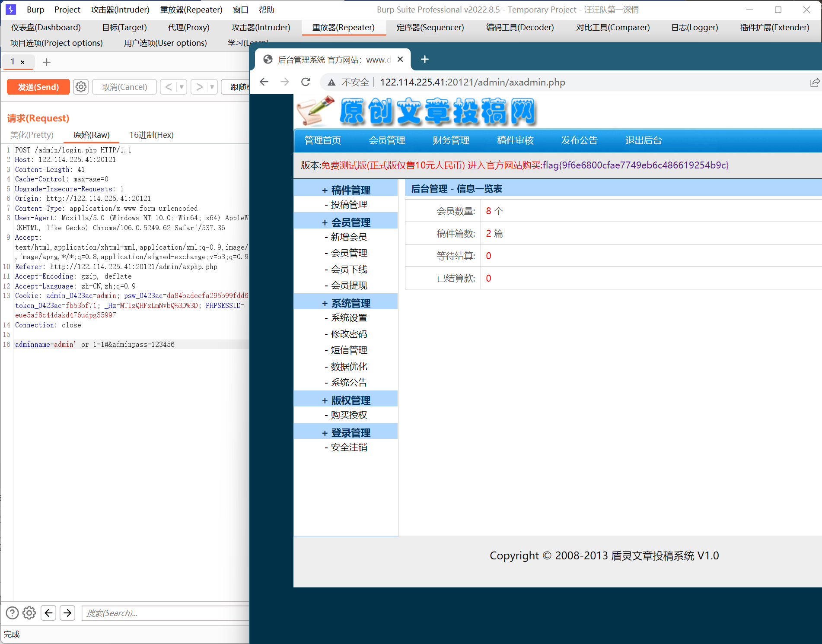Viewport: 822px width, 644px height.
Task: Collapse the 系统管理 sidebar section
Action: coord(324,303)
